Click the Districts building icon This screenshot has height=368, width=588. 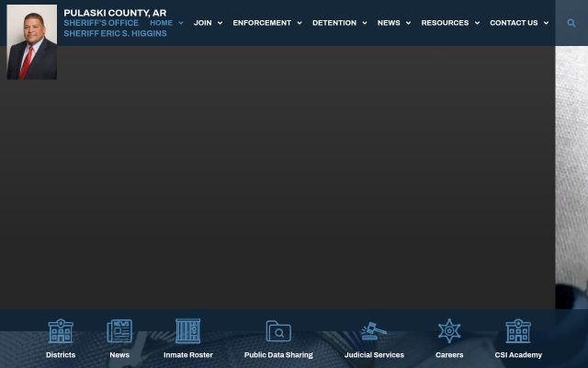(x=61, y=331)
